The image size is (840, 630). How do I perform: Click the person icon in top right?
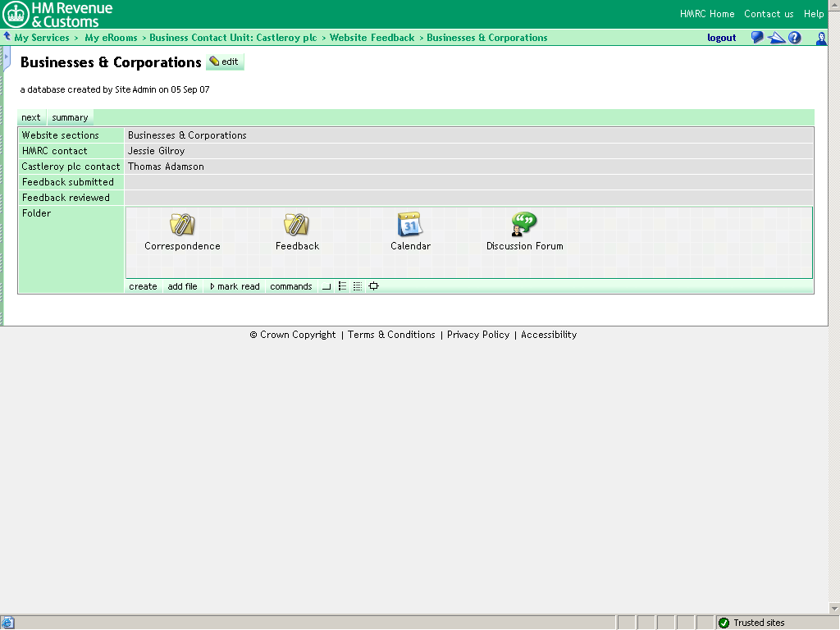coord(821,38)
